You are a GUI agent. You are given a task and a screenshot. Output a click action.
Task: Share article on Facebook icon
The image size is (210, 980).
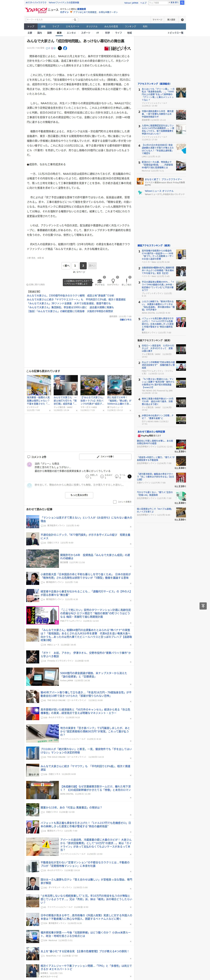(65, 48)
